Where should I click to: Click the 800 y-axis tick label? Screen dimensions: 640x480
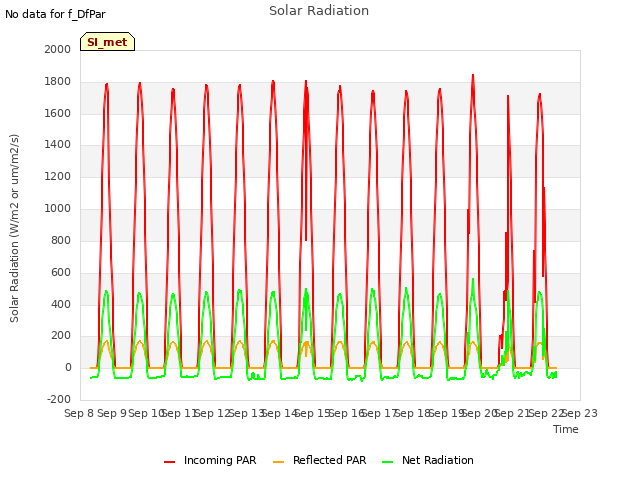click(61, 240)
